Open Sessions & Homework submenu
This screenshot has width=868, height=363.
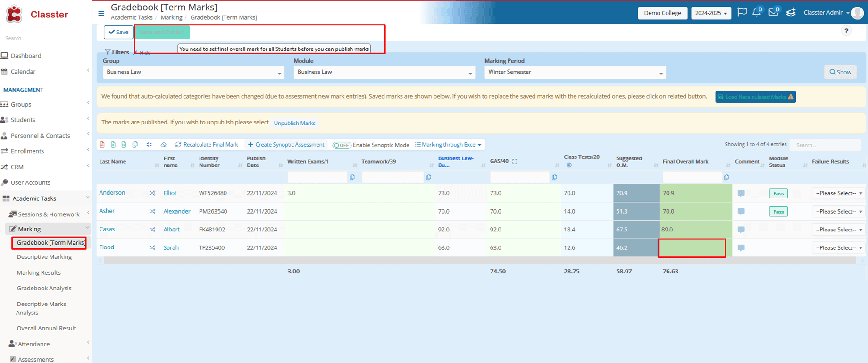click(x=49, y=214)
